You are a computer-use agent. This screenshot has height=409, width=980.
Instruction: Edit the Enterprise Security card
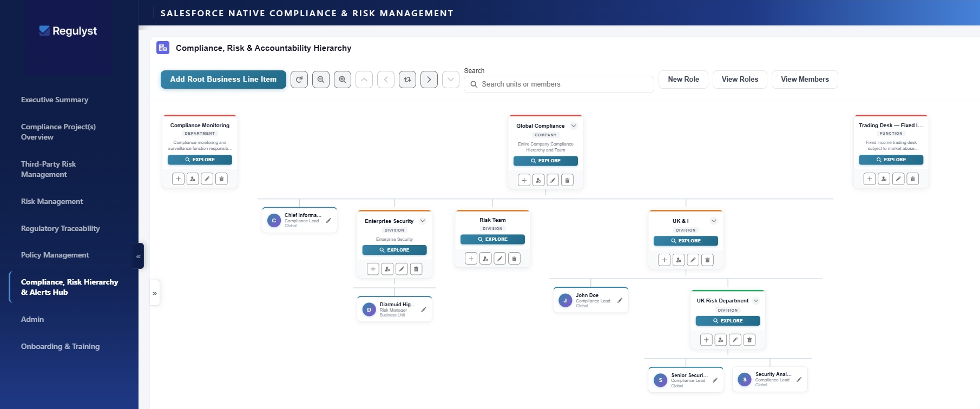[x=402, y=269]
